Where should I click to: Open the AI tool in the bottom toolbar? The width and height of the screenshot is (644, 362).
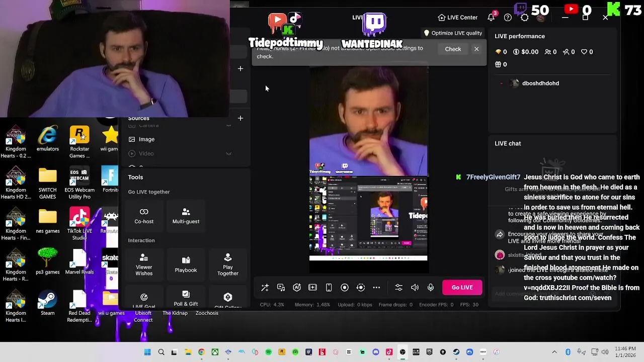click(297, 288)
